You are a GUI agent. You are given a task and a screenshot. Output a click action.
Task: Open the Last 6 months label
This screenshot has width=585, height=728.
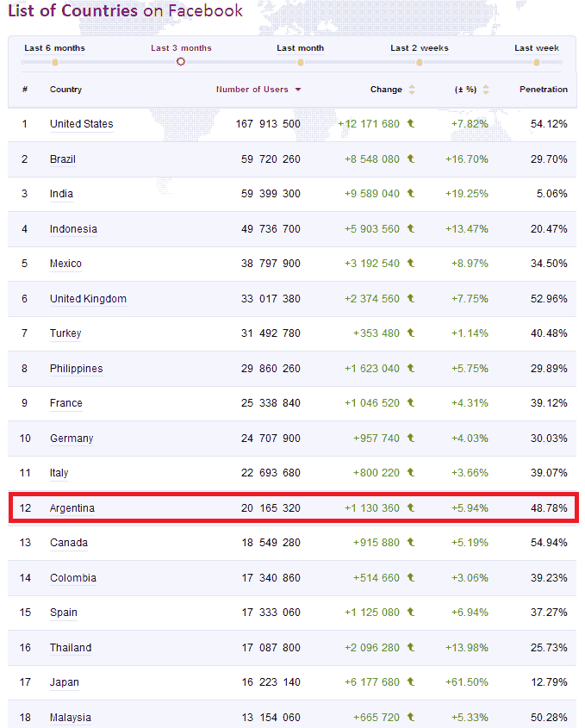[54, 48]
